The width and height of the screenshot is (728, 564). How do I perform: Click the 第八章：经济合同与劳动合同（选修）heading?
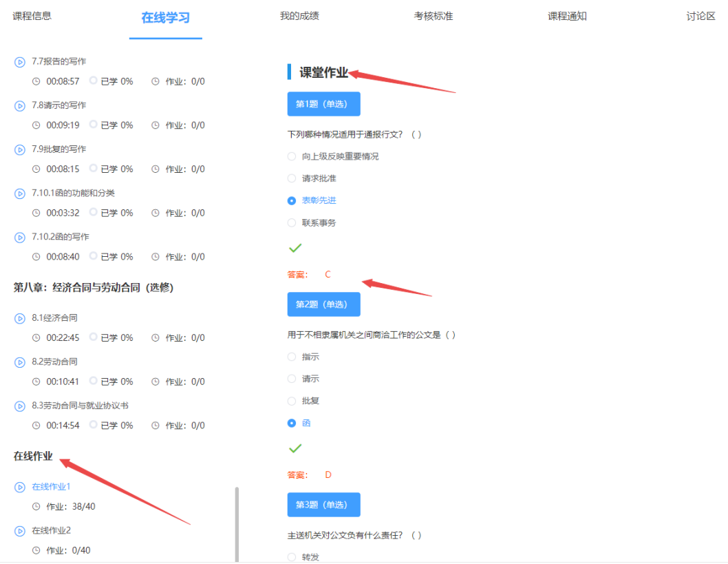point(94,288)
